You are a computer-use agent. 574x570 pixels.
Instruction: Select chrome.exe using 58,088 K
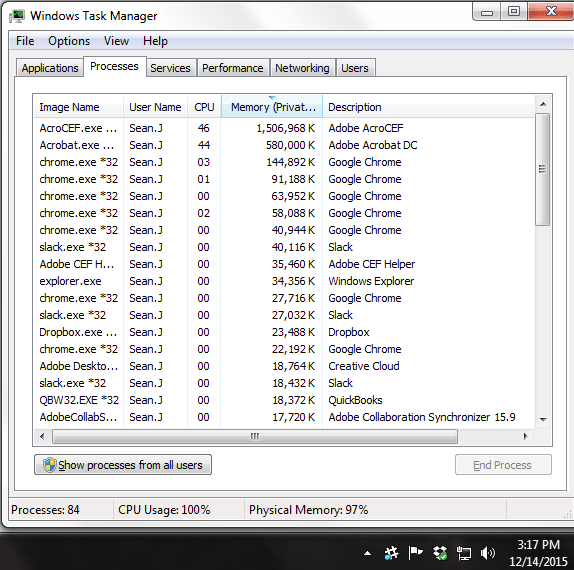284,213
